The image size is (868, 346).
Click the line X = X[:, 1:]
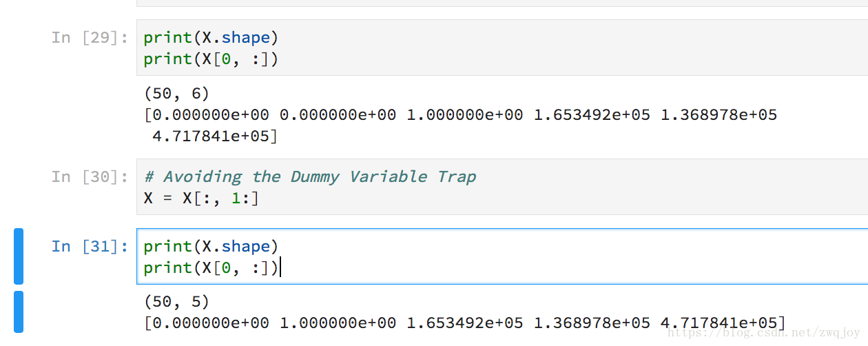(201, 198)
